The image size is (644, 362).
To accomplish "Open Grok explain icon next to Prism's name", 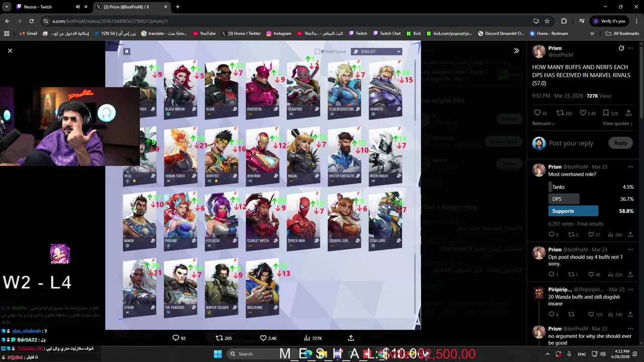I will coord(621,48).
